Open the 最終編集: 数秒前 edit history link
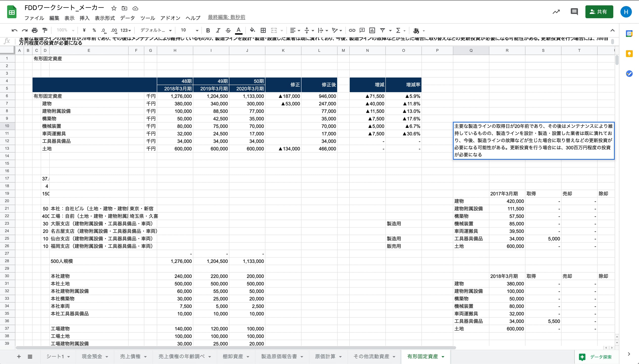 pyautogui.click(x=226, y=17)
